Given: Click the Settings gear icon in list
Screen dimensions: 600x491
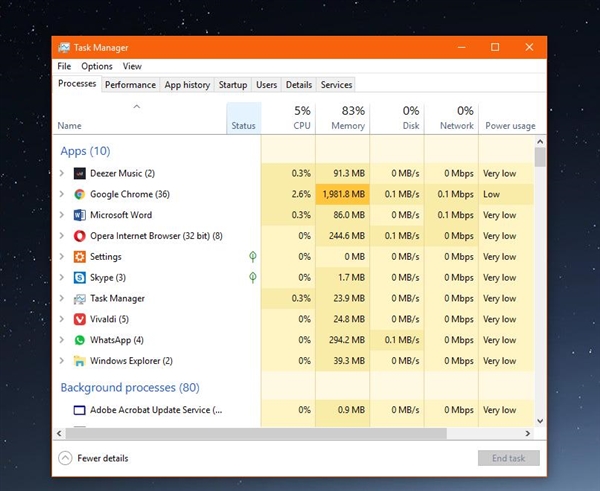Looking at the screenshot, I should click(80, 257).
